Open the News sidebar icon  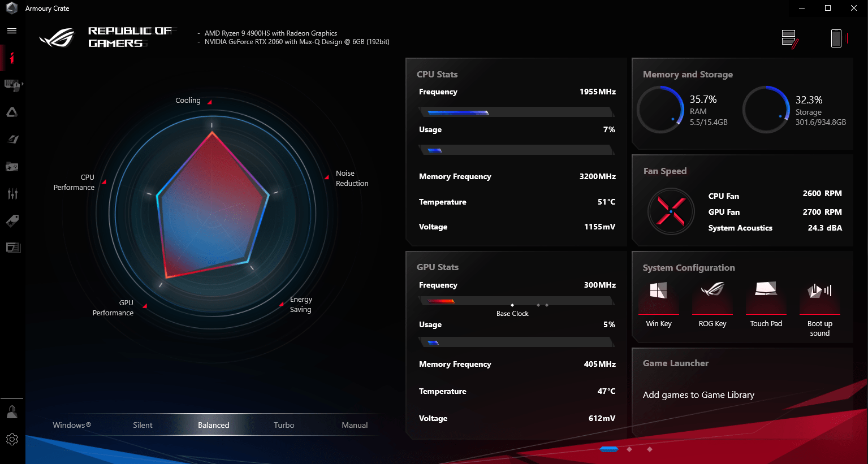[12, 248]
